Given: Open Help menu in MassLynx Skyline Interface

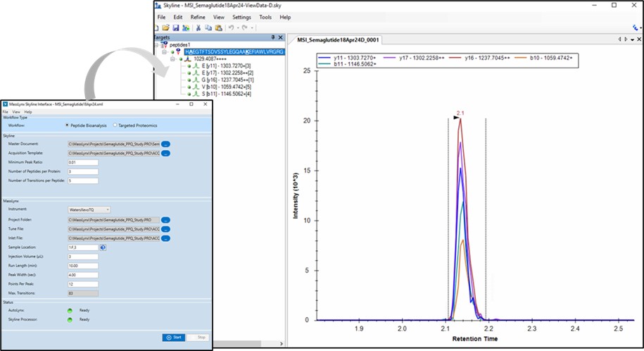Looking at the screenshot, I should point(28,112).
